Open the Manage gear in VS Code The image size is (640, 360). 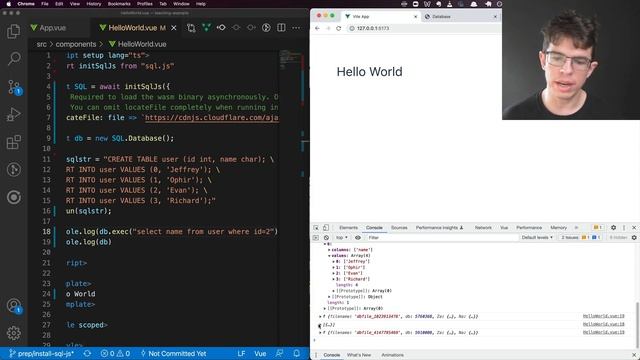pyautogui.click(x=13, y=333)
